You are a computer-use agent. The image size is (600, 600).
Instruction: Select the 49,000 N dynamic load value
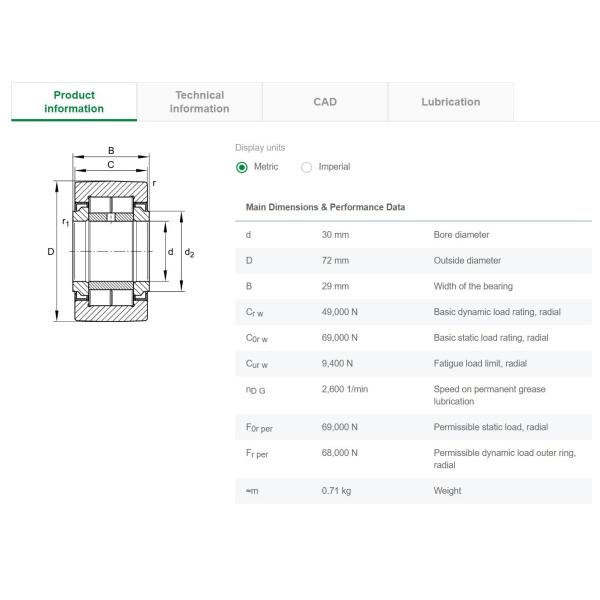(x=340, y=312)
